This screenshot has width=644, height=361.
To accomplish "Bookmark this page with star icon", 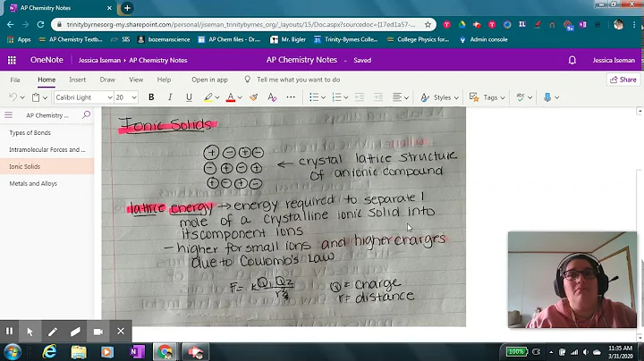I will [x=428, y=25].
